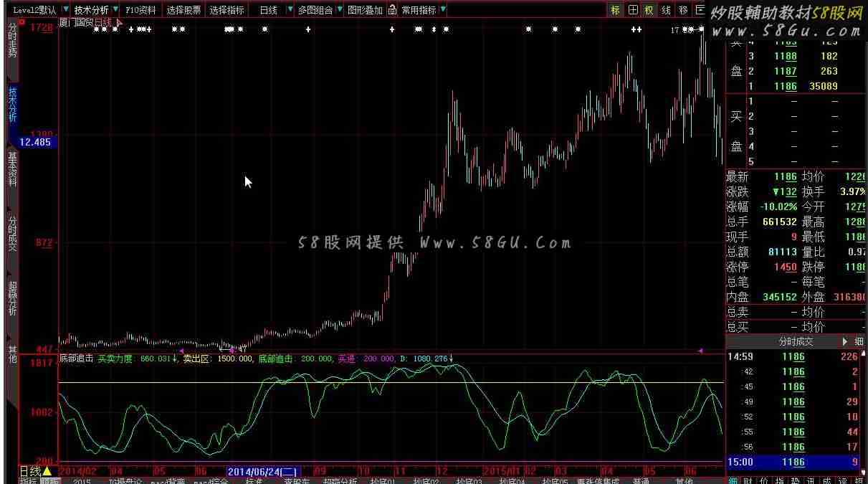Click the 底部追击 indicator name label
868x484 pixels.
pos(77,358)
